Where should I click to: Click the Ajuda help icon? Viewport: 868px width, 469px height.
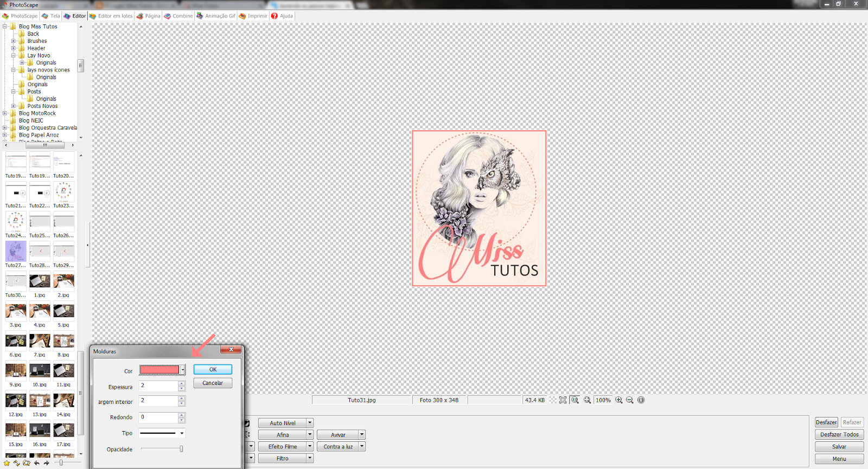coord(275,16)
